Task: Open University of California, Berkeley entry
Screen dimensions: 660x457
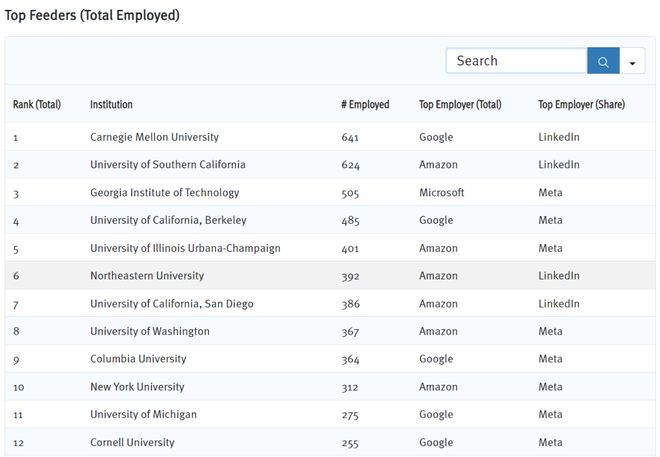Action: (168, 220)
